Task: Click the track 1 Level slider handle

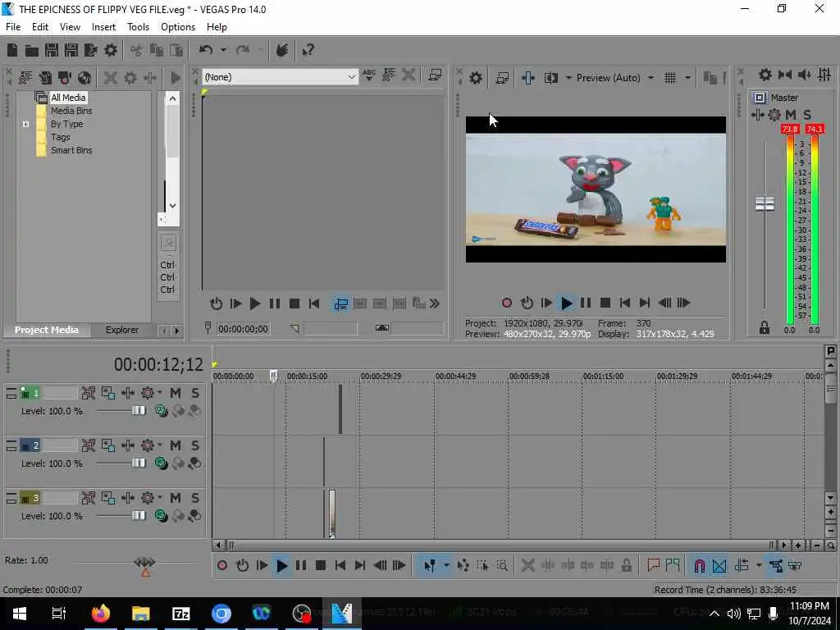Action: pos(138,411)
